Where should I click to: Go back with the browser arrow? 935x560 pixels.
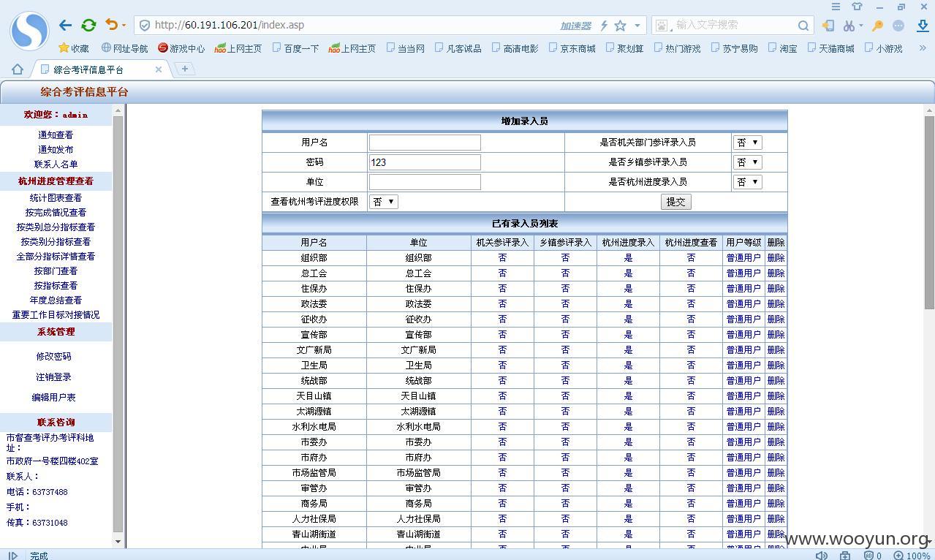click(x=66, y=25)
